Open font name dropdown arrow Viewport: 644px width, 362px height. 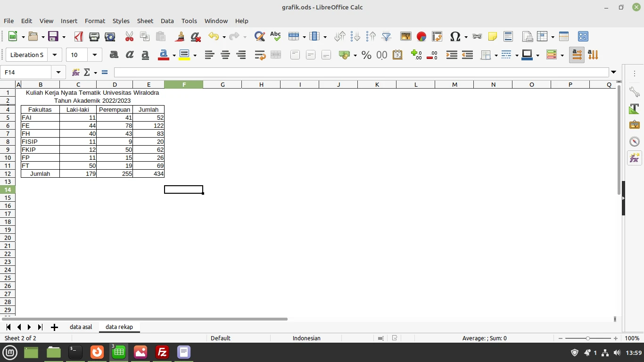point(55,55)
